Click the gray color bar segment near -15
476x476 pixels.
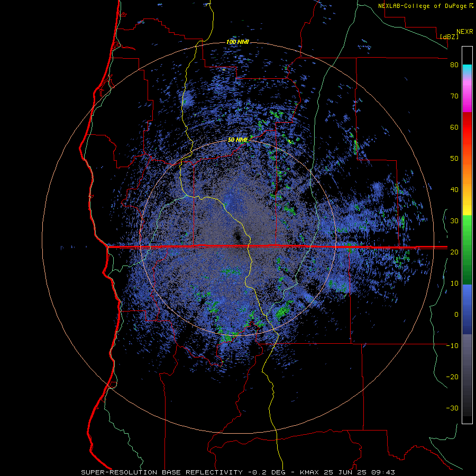coord(467,361)
